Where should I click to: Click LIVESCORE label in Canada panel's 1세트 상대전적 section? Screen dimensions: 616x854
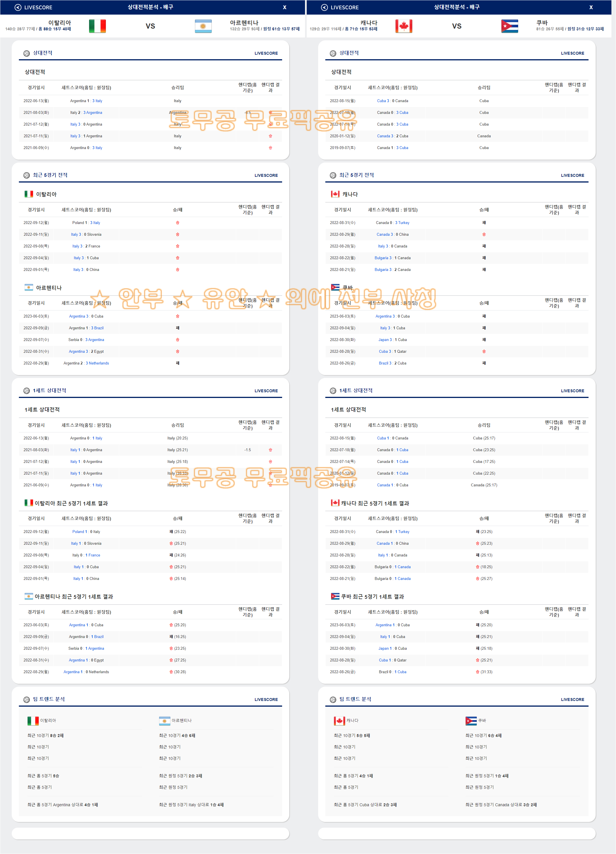[572, 391]
